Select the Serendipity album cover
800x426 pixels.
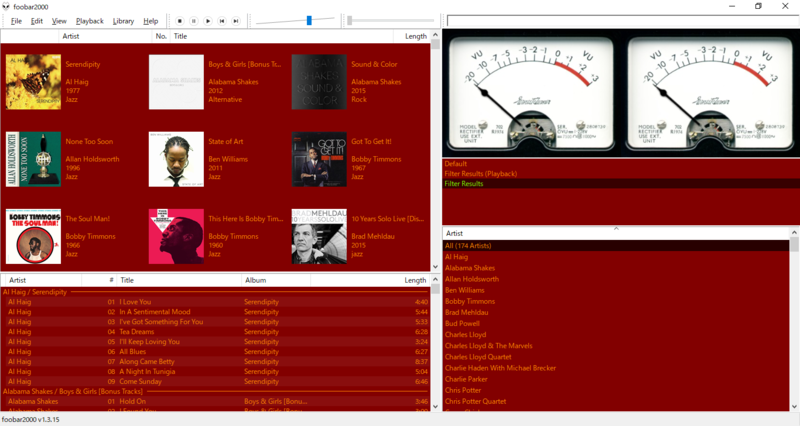[33, 82]
